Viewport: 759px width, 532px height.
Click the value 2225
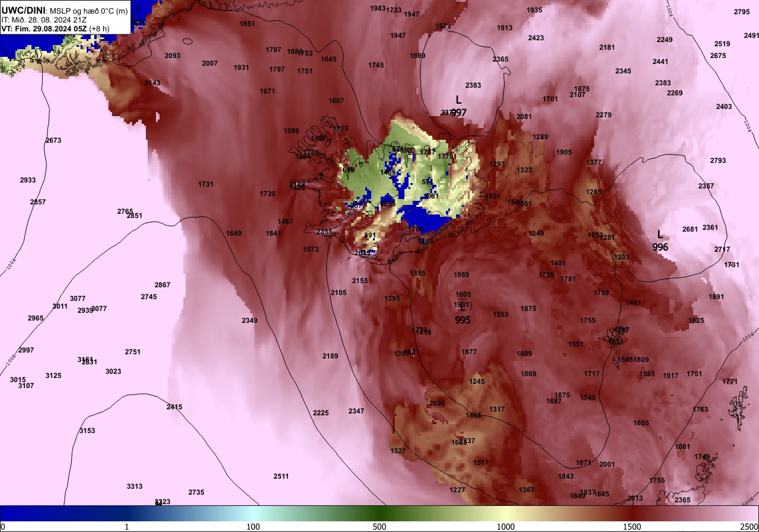(321, 413)
